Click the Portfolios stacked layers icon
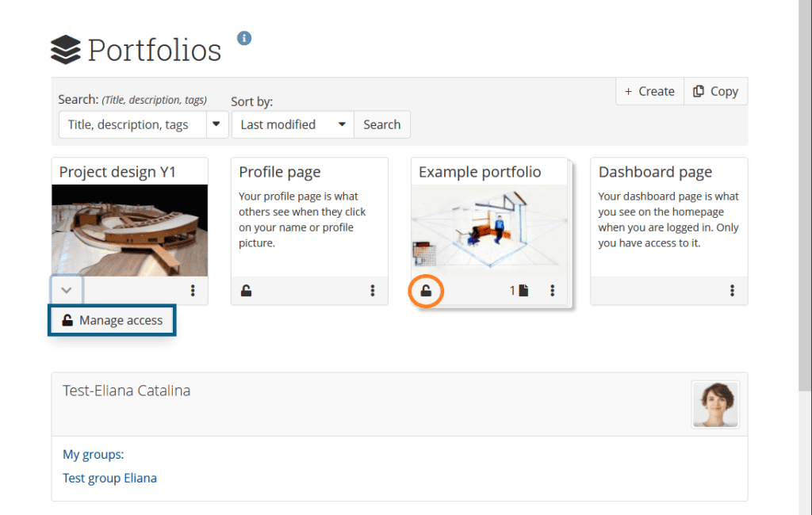This screenshot has height=515, width=812. click(66, 50)
